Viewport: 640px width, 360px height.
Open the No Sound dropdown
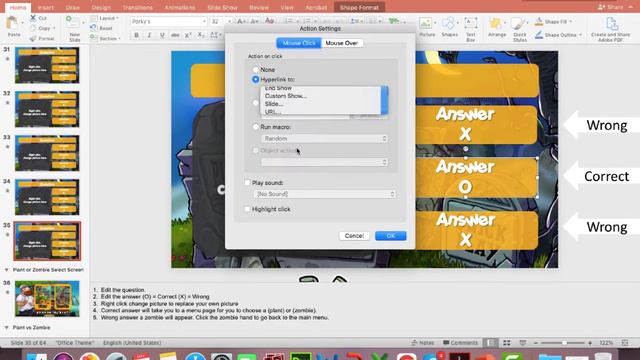tap(324, 194)
